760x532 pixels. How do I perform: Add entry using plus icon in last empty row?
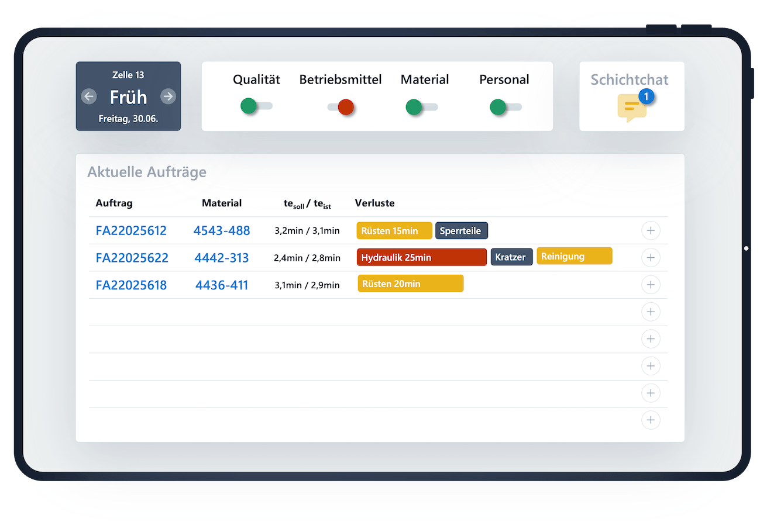[x=651, y=420]
